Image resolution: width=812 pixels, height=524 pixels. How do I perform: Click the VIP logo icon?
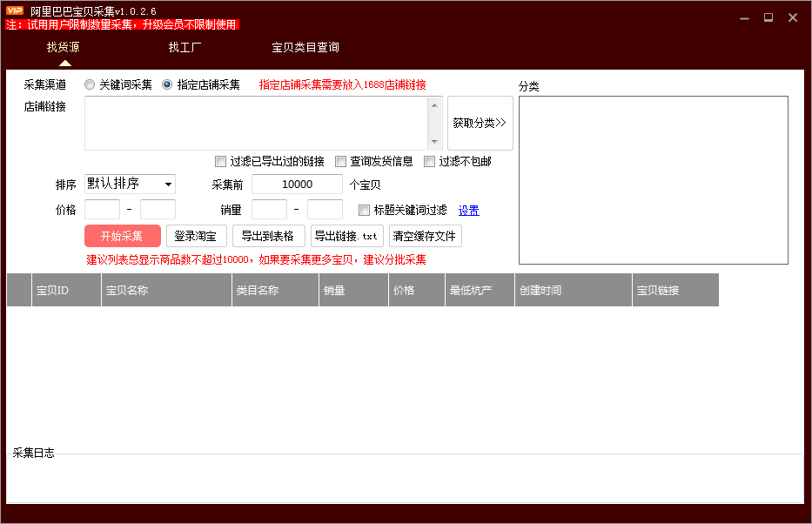15,10
